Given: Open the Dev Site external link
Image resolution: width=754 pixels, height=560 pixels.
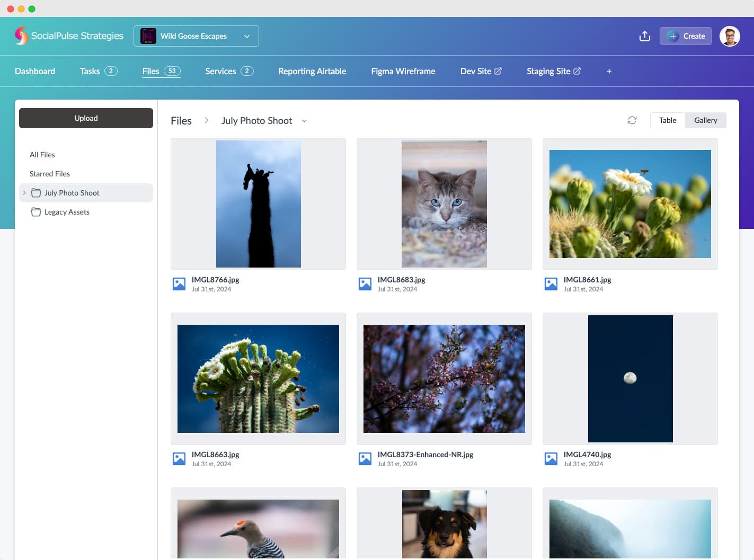Looking at the screenshot, I should [x=481, y=71].
